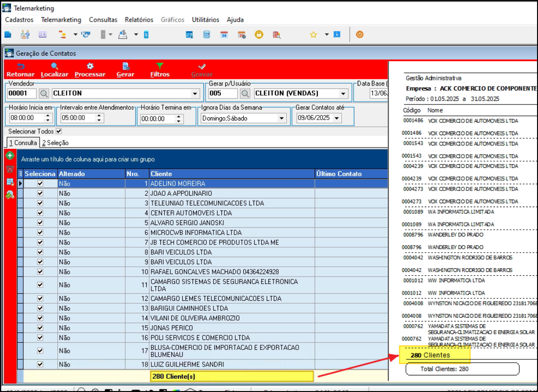538x392 pixels.
Task: Click the ID card icon in top toolbar
Action: 43,35
